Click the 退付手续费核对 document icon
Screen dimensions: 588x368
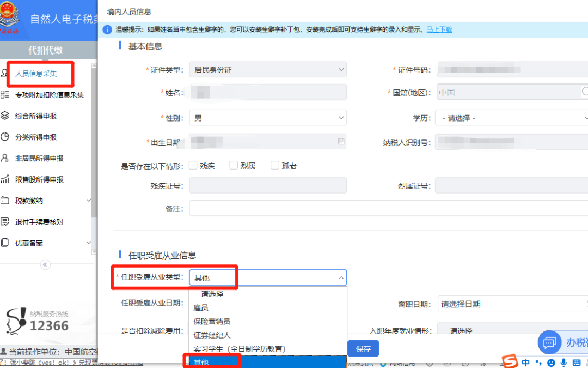(x=5, y=222)
